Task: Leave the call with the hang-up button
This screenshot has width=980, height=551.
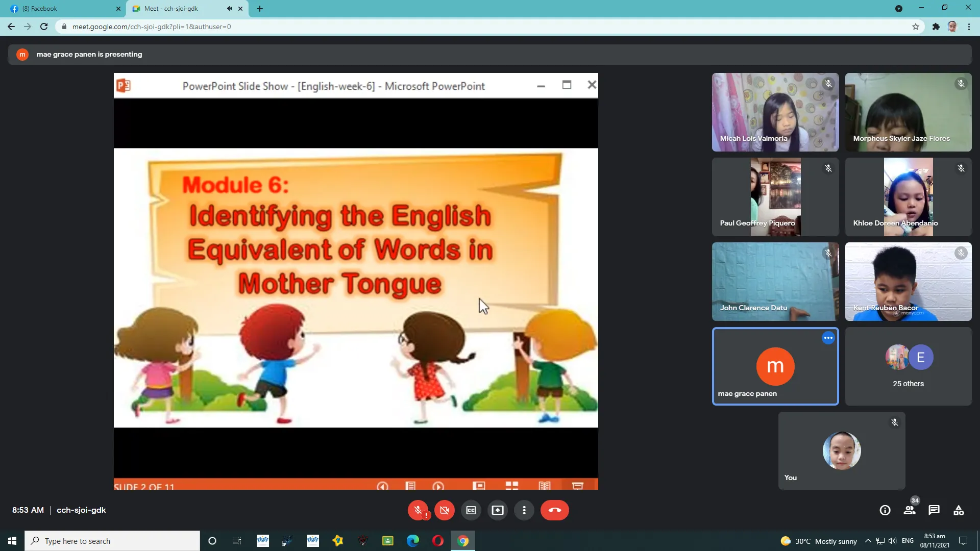Action: pyautogui.click(x=555, y=510)
